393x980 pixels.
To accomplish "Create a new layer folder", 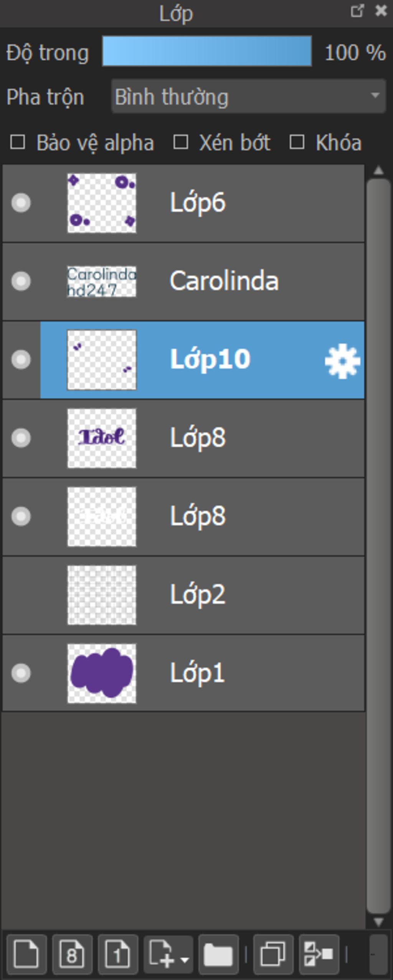I will tap(218, 954).
